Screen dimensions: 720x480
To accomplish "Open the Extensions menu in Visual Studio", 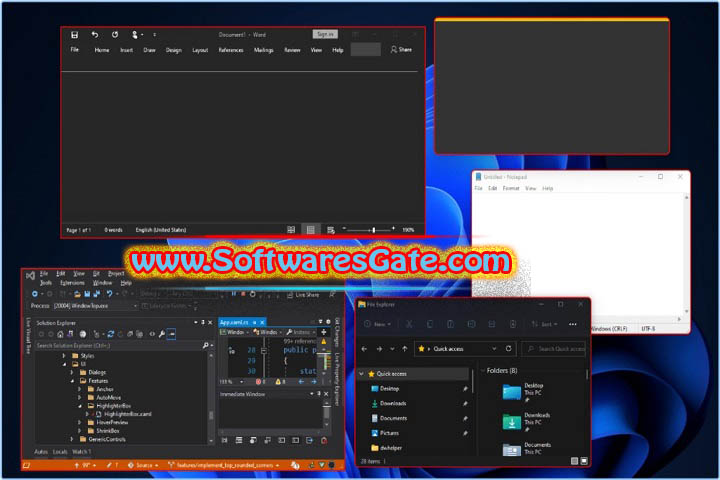I will (x=73, y=282).
